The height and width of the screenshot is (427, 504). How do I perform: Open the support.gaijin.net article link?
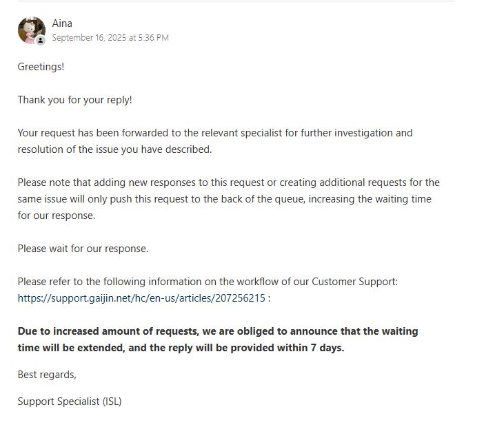pos(141,298)
